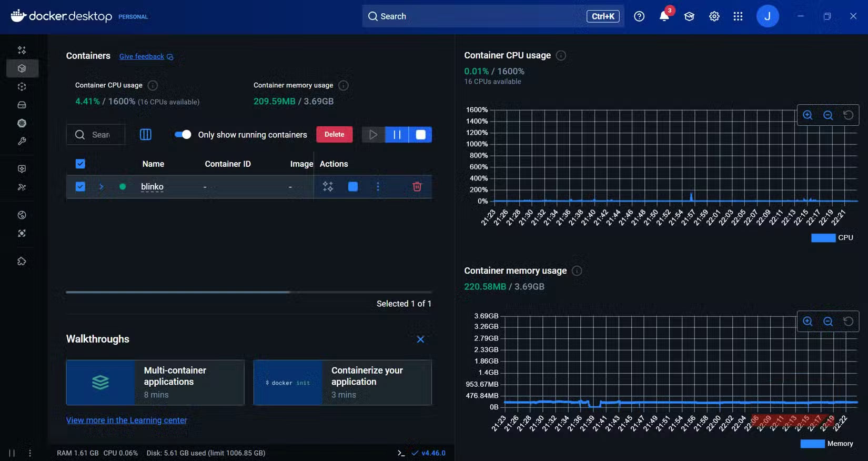
Task: Open the Extensions item in the sidebar
Action: (x=22, y=261)
